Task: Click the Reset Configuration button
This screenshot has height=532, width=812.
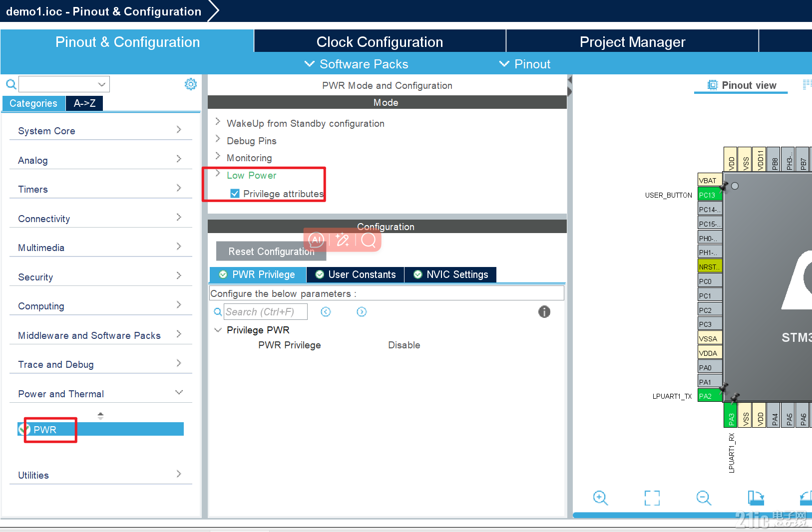Action: [x=271, y=252]
